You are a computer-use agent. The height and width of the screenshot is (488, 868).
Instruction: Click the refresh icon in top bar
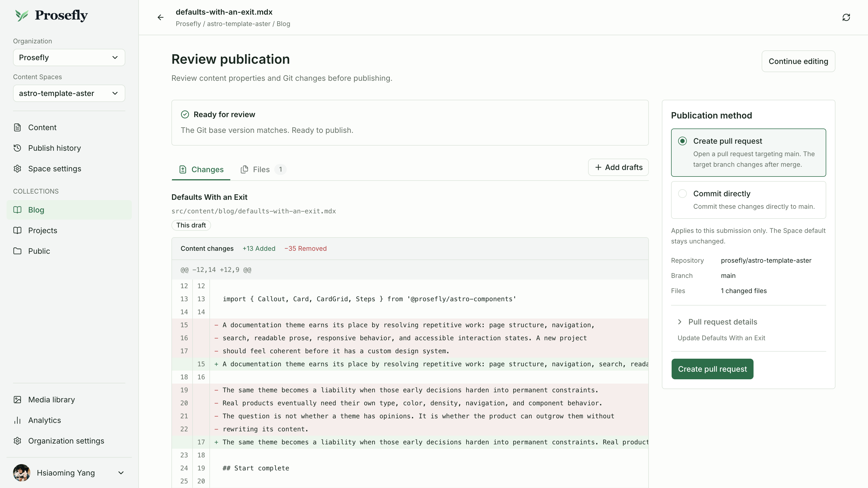(x=846, y=17)
